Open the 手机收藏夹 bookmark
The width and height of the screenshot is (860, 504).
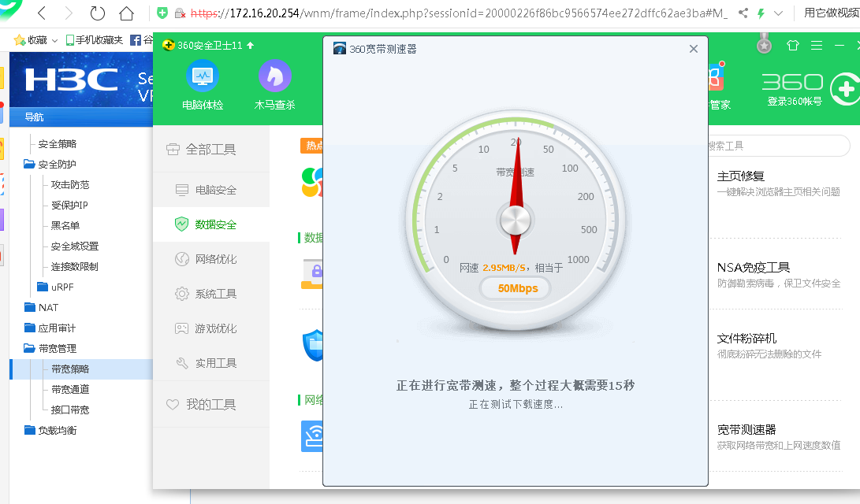[x=94, y=40]
